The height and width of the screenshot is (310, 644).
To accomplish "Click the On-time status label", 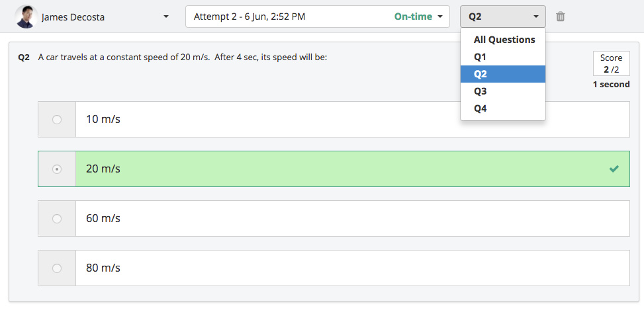I will click(x=413, y=17).
